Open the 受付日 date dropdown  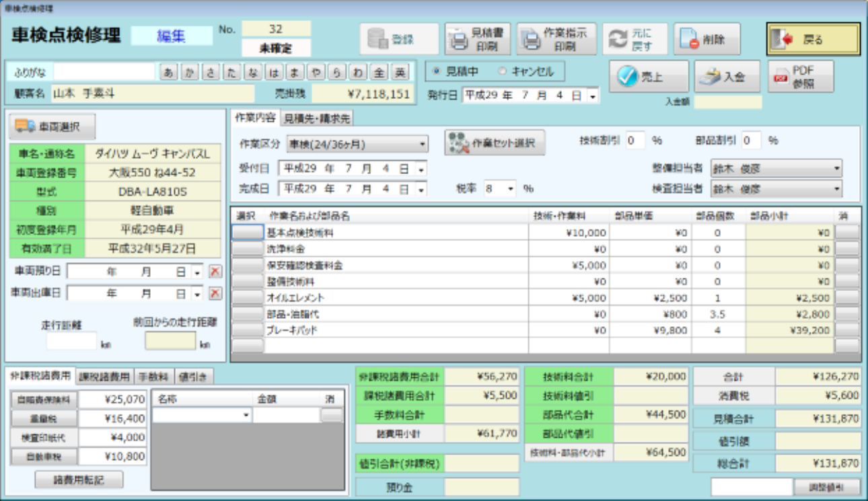(421, 168)
